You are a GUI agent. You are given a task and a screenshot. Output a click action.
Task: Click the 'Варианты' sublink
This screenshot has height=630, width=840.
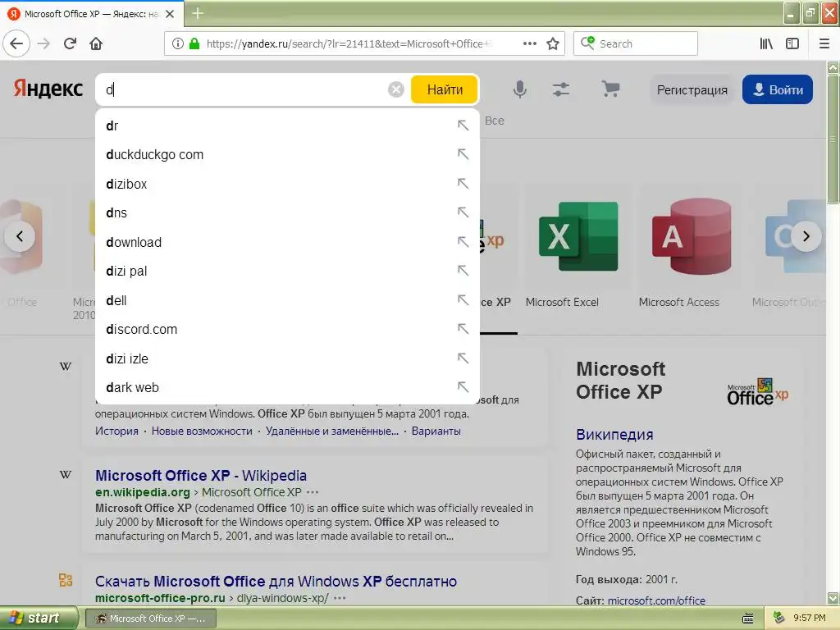click(436, 431)
